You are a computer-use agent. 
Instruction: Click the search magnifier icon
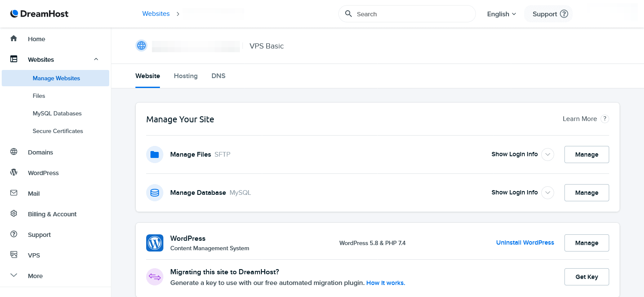(349, 14)
